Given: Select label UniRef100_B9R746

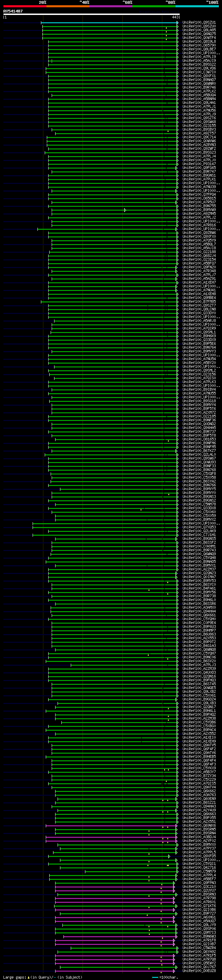Looking at the screenshot, I should coord(199,88).
